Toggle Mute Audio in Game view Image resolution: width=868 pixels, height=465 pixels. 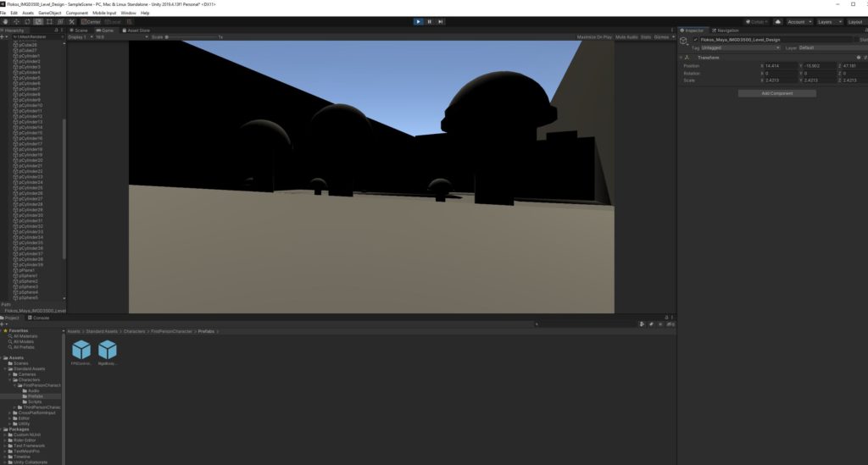(626, 37)
